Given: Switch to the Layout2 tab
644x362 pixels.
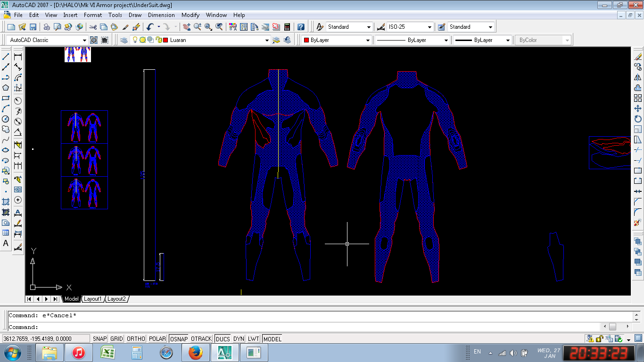Looking at the screenshot, I should [x=116, y=299].
